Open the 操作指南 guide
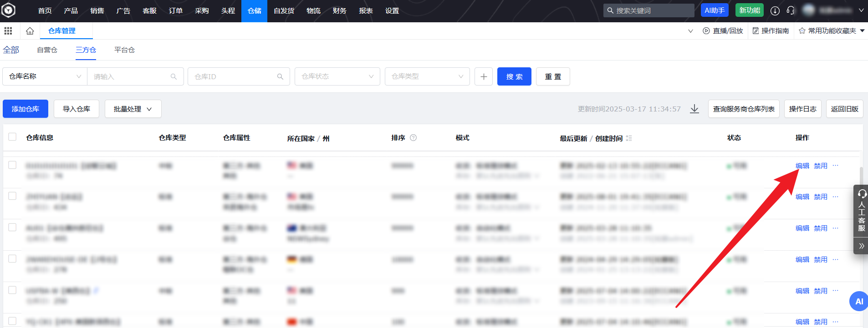This screenshot has height=328, width=868. pyautogui.click(x=771, y=31)
